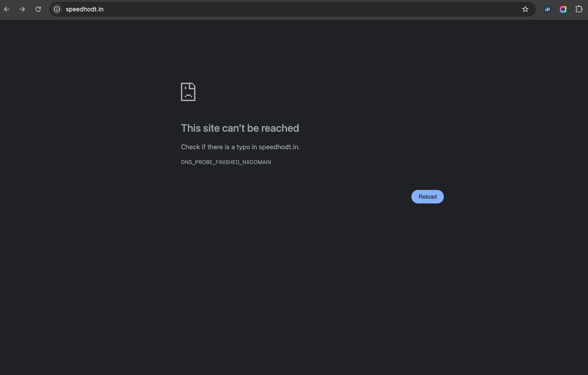Focus the speedhodt.in URL text

[85, 9]
